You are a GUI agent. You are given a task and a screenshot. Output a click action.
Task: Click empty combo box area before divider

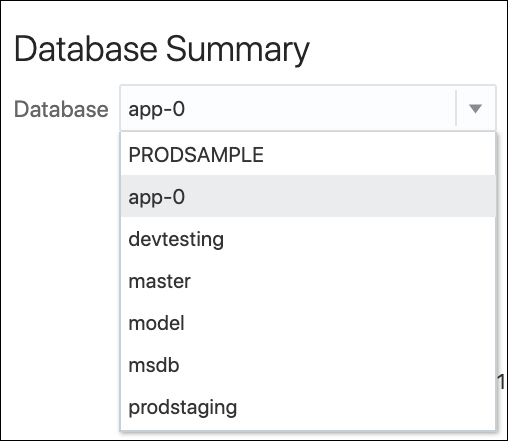point(318,109)
